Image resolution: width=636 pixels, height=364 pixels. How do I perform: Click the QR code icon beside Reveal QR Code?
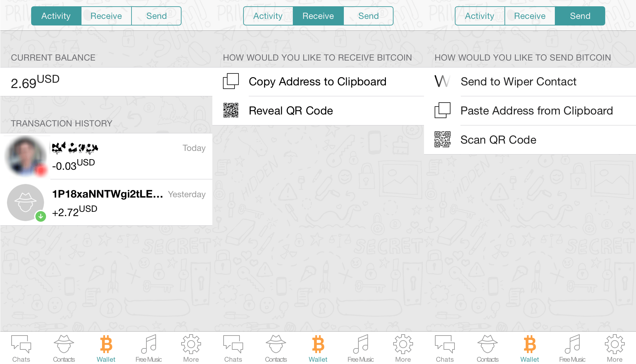231,111
